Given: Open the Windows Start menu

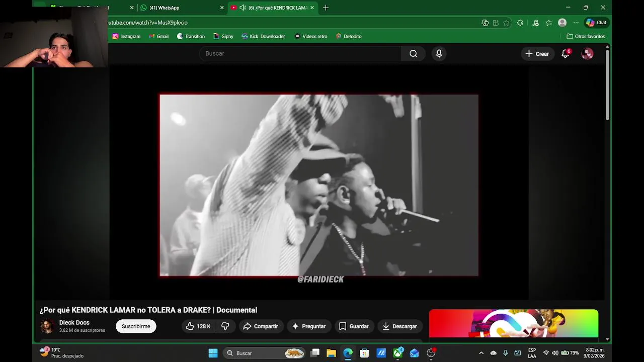Looking at the screenshot, I should (x=213, y=353).
